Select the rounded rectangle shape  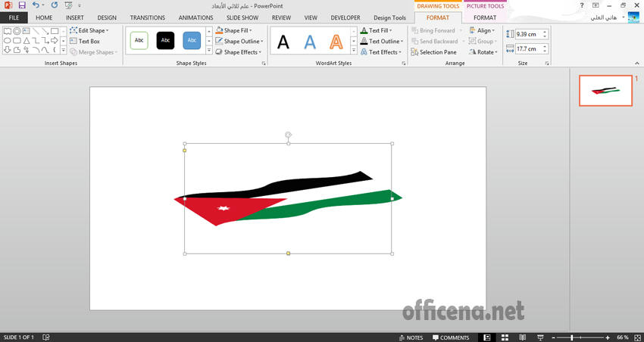tap(17, 41)
